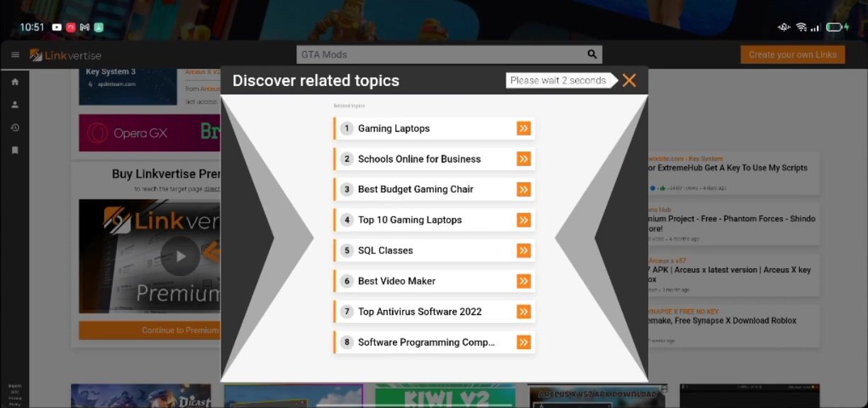
Task: Click the search magnifier icon
Action: 592,55
